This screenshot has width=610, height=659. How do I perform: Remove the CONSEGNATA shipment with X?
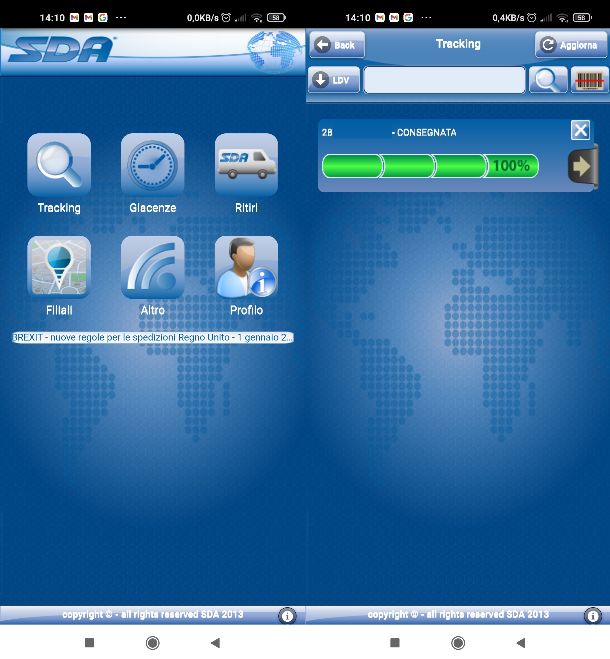click(581, 130)
